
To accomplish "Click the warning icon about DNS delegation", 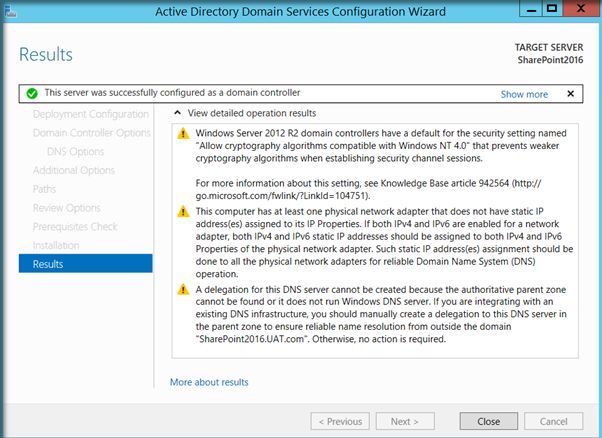I will 182,289.
